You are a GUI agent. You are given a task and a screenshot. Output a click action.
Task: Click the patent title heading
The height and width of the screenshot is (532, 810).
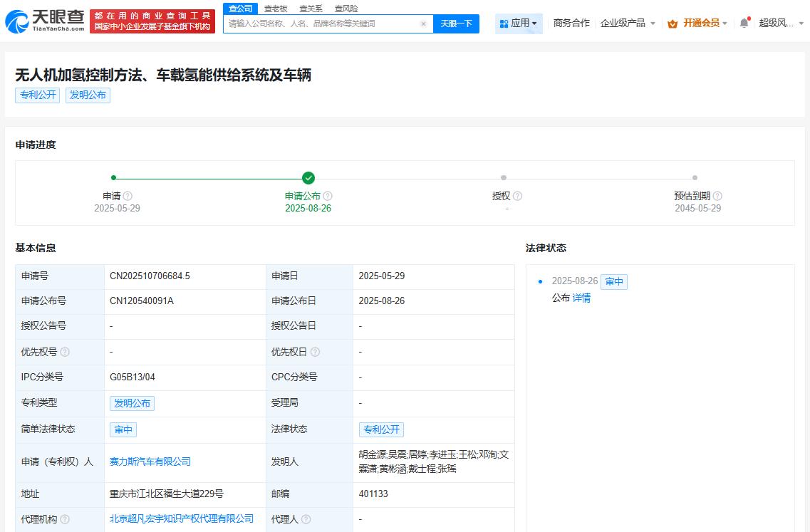(163, 75)
